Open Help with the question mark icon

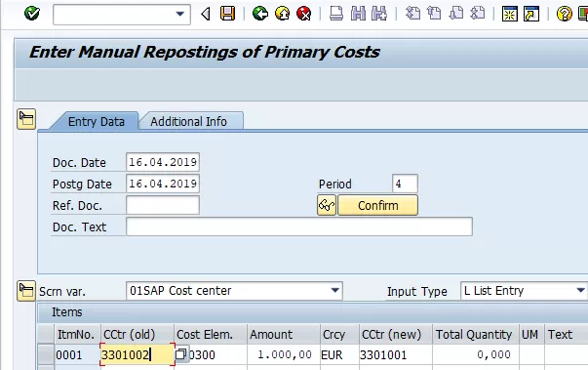coord(564,14)
